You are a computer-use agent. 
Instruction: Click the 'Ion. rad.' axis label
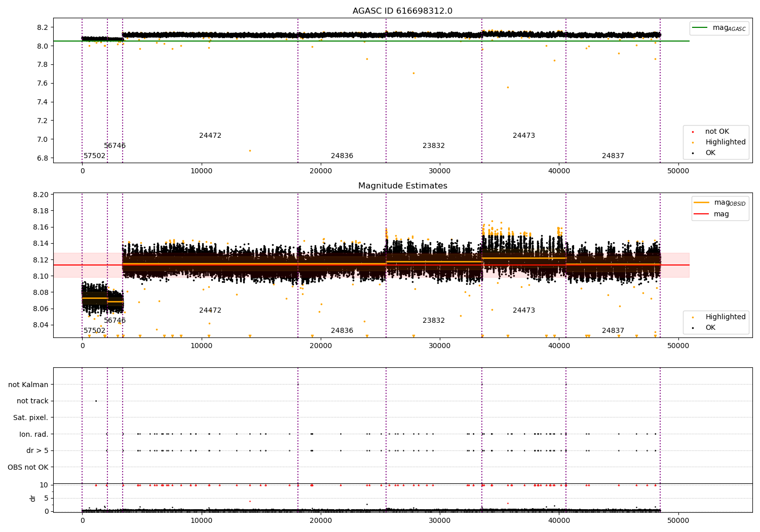click(34, 435)
